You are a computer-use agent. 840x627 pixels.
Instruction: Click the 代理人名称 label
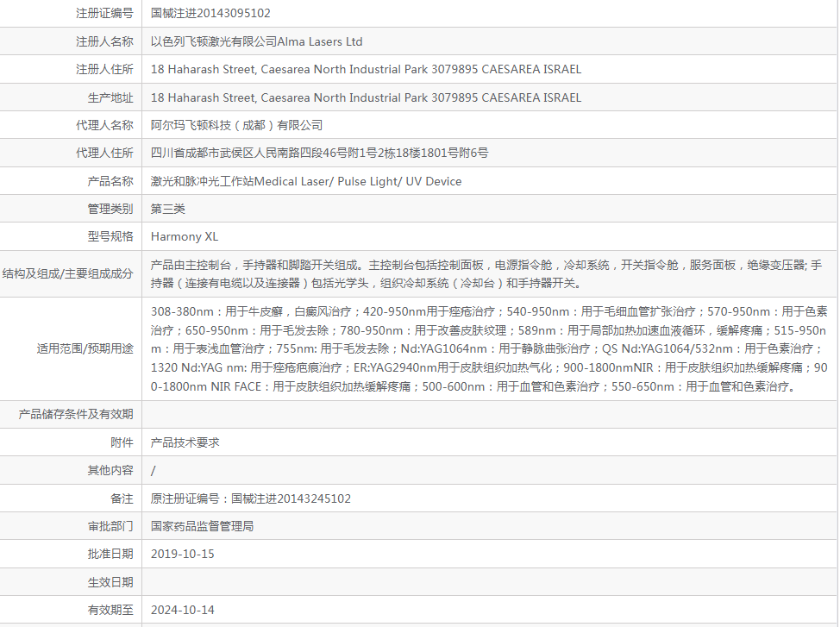tap(104, 125)
